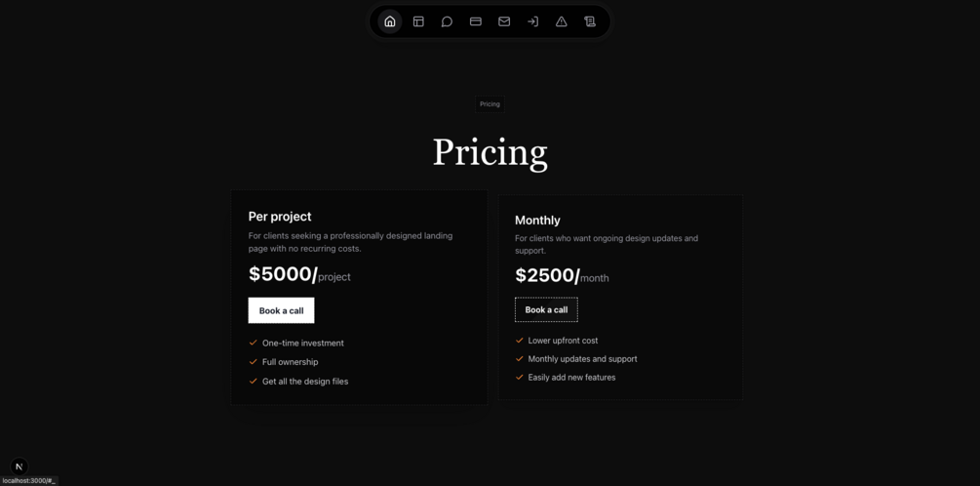Click the login arrow icon in dock
This screenshot has width=980, height=486.
point(532,21)
